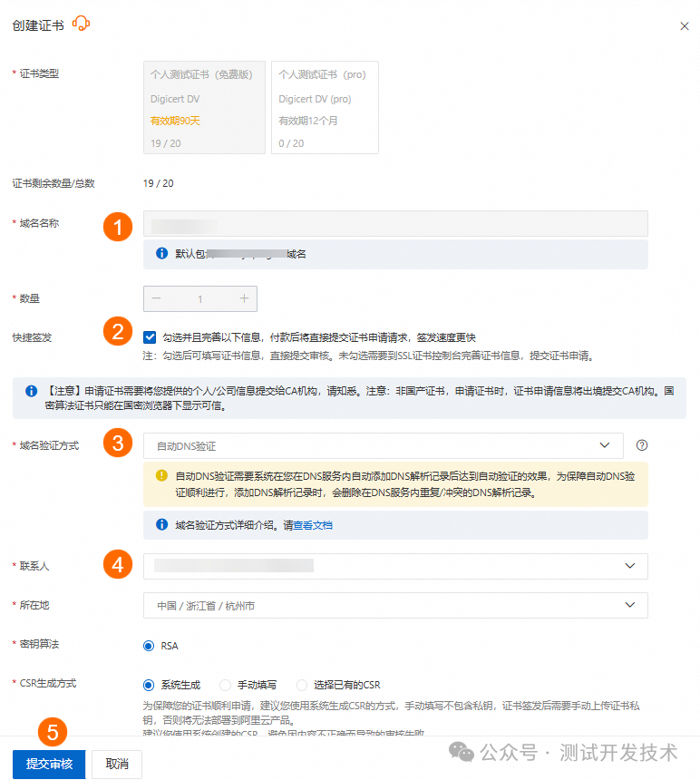Screen dimensions: 700x780
Task: Open the 所在地 region dropdown
Action: click(x=395, y=605)
